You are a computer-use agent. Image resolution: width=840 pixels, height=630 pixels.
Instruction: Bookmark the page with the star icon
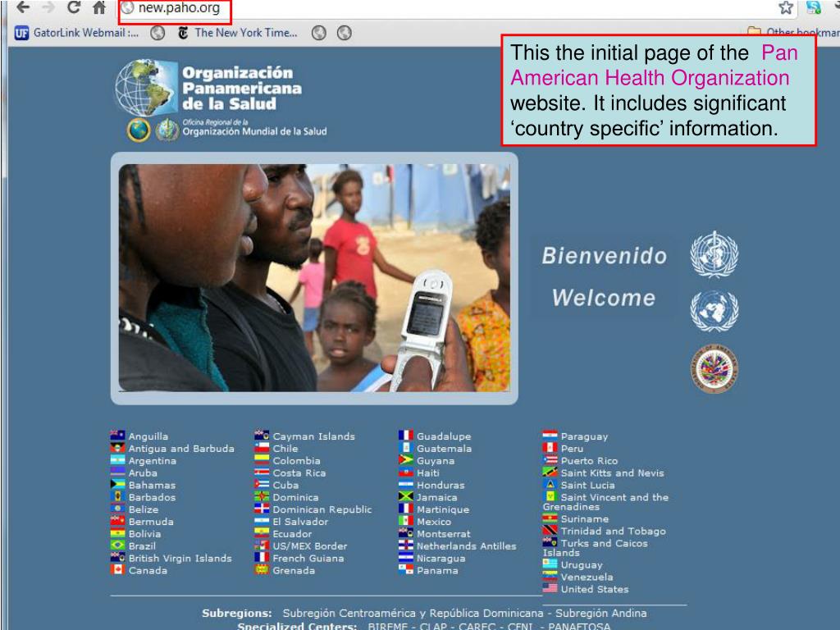pyautogui.click(x=786, y=7)
